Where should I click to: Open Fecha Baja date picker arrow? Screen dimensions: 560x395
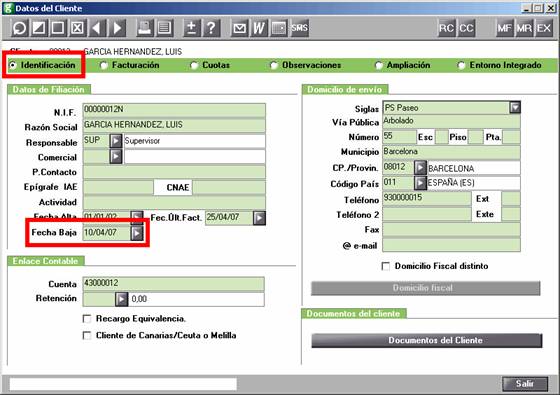click(x=137, y=233)
